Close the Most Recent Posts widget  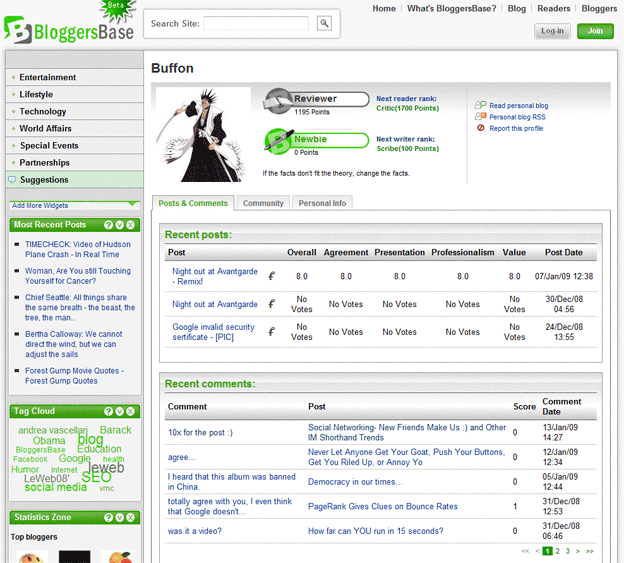[130, 225]
